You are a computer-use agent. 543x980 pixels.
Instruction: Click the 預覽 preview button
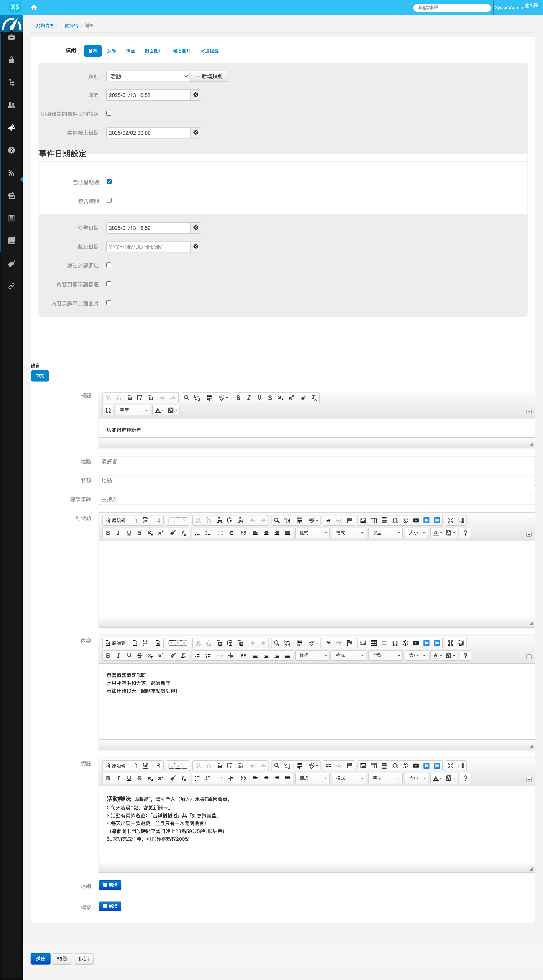point(62,959)
